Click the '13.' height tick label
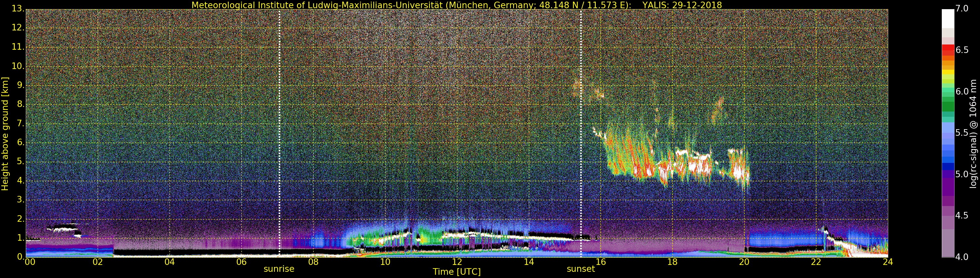This screenshot has width=980, height=278. tap(18, 9)
